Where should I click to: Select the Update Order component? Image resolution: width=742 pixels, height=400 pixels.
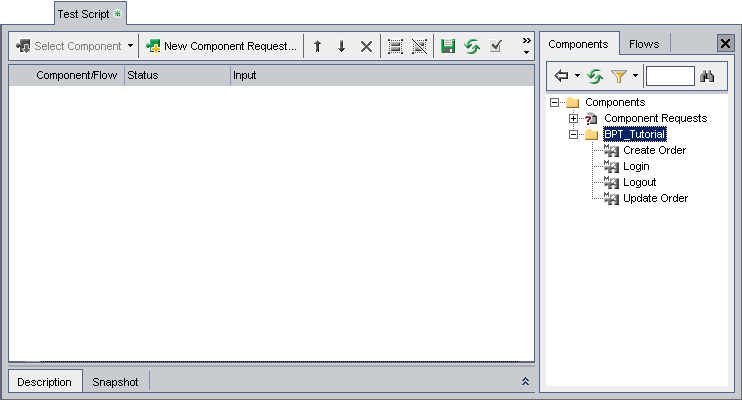[x=655, y=198]
